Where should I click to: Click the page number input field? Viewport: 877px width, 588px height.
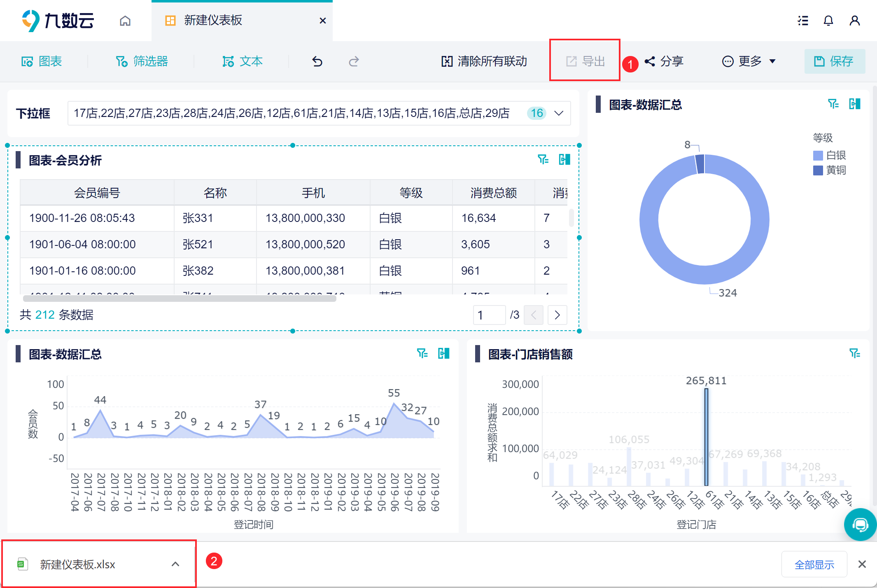489,315
